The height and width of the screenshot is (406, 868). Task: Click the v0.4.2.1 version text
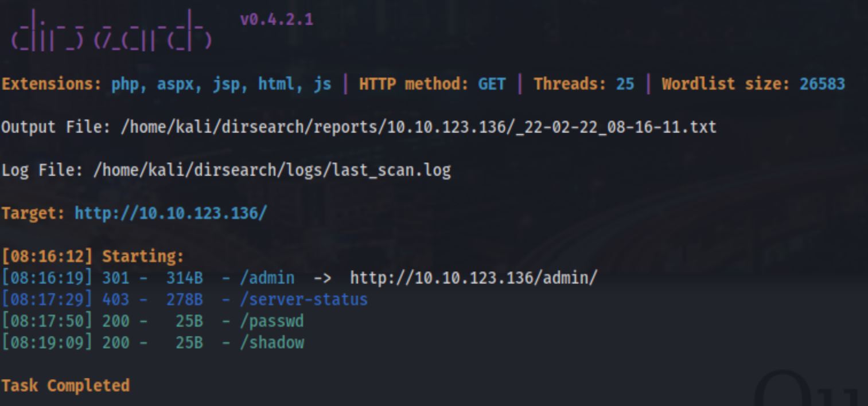pos(277,20)
